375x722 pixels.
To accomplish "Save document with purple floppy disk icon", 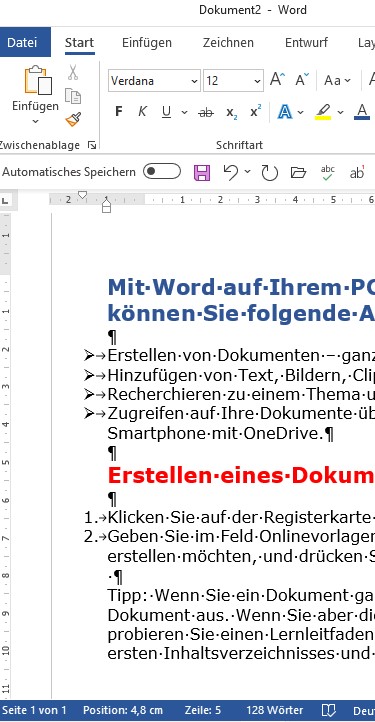I will coord(202,173).
